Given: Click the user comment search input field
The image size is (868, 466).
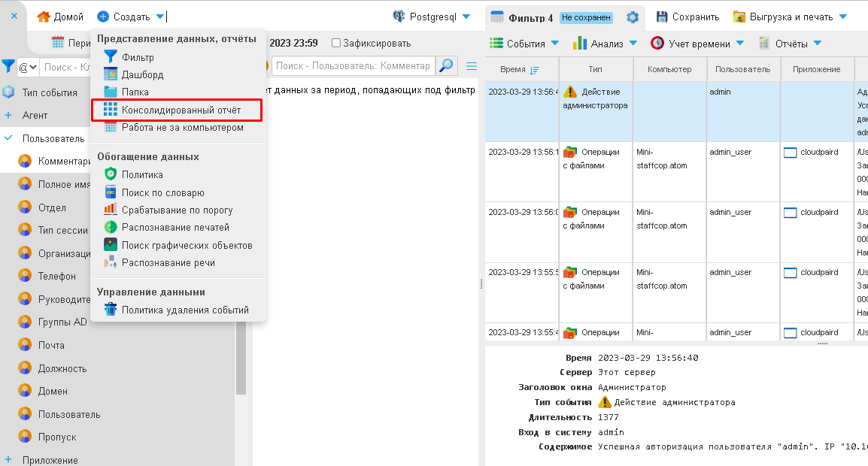Looking at the screenshot, I should [x=353, y=66].
